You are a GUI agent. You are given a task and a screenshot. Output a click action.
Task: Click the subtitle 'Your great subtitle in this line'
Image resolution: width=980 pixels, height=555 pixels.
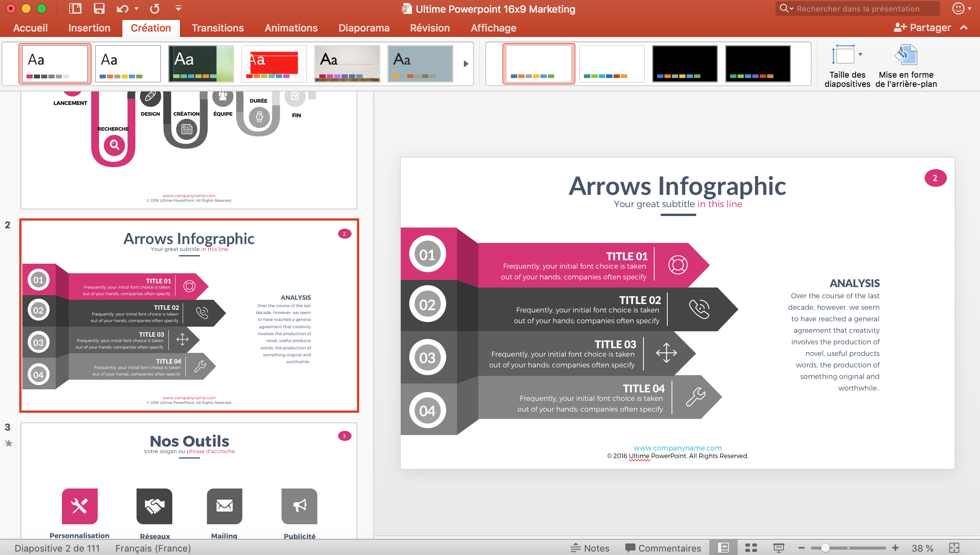click(x=678, y=204)
